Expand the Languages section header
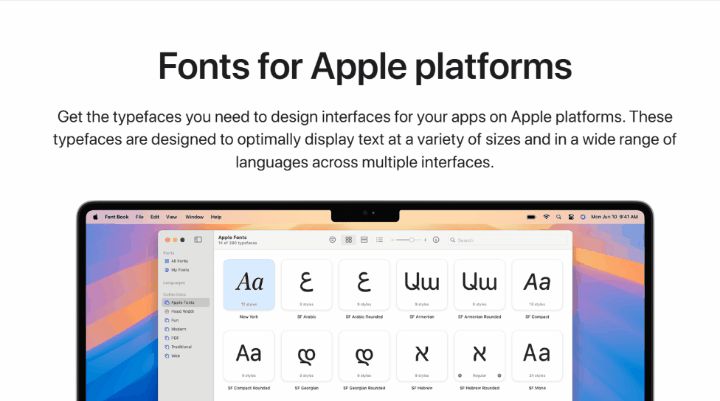 [174, 283]
